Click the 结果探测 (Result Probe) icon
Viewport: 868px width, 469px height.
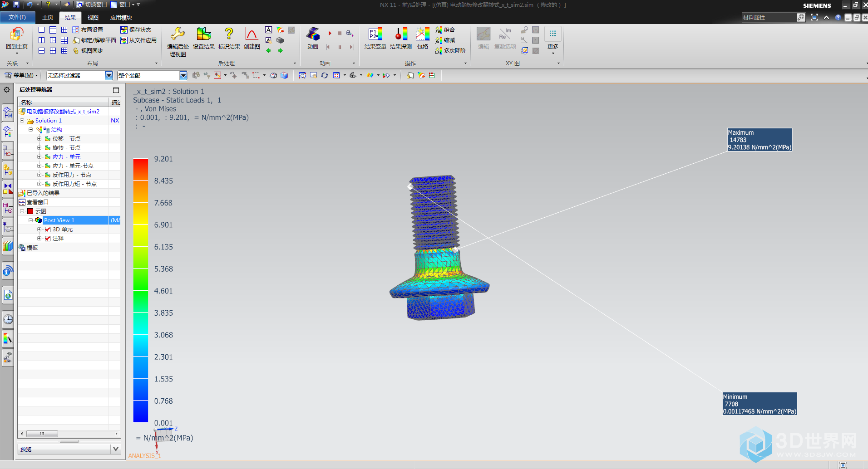coord(401,34)
